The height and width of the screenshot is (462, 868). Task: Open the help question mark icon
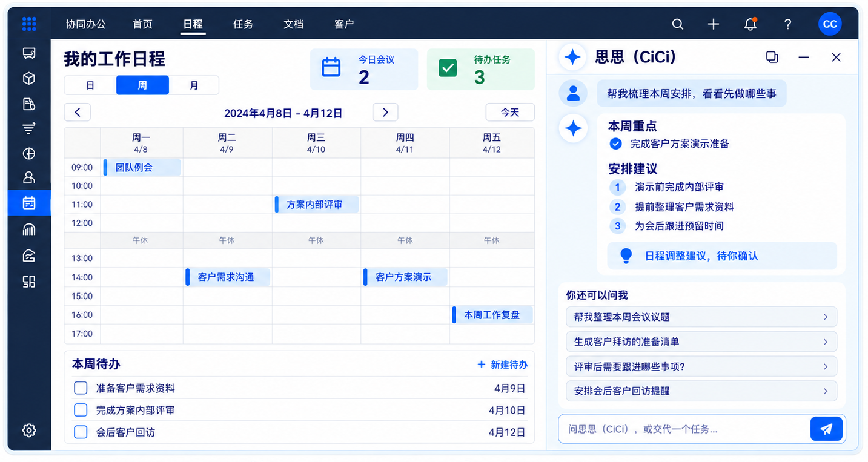coord(787,24)
